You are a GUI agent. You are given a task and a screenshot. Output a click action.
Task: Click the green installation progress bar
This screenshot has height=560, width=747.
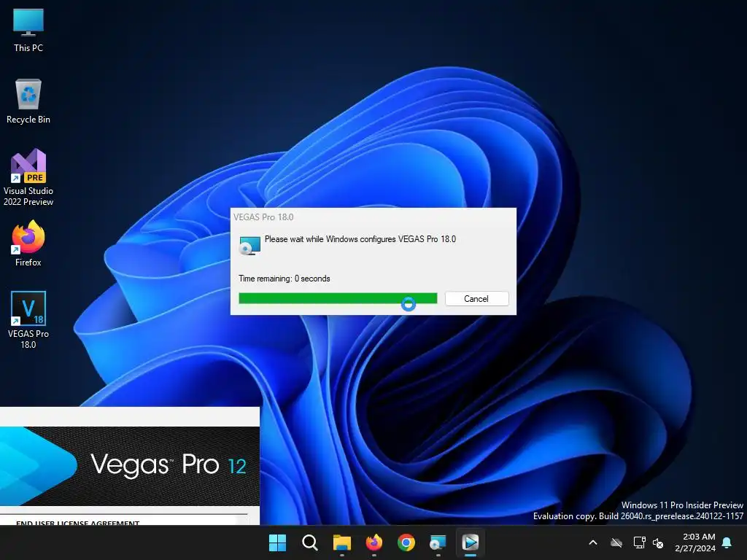click(338, 298)
